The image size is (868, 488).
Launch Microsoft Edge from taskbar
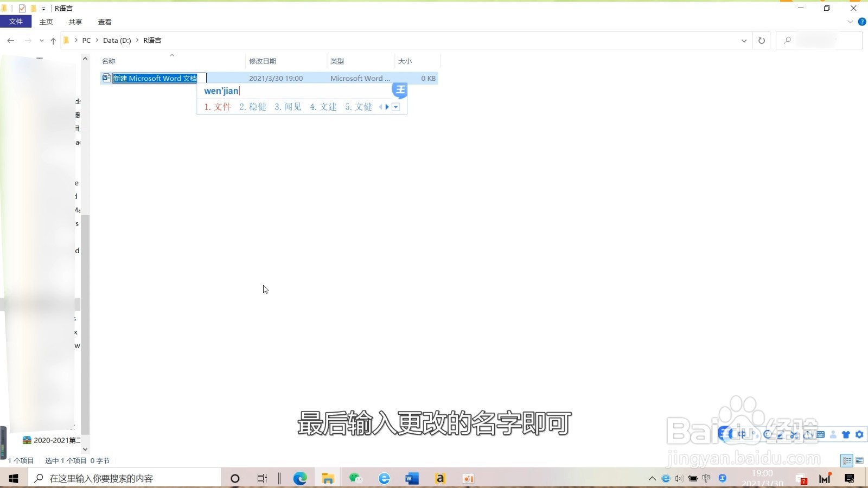[x=300, y=478]
